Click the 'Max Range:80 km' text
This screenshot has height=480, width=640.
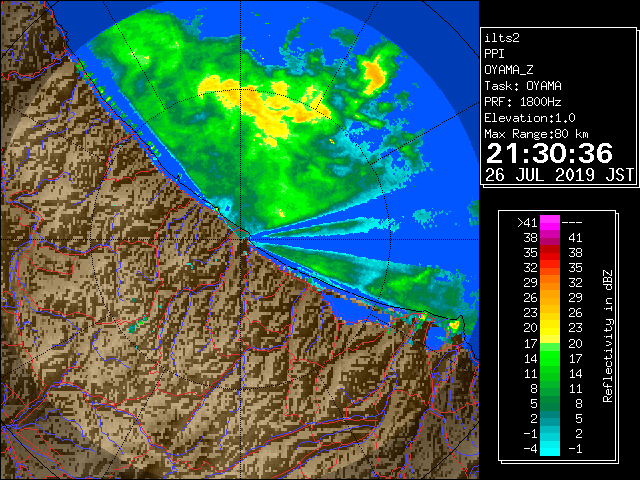536,134
